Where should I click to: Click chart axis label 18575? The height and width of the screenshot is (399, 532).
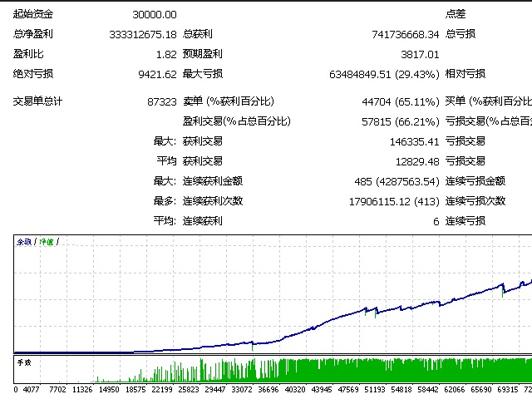pos(135,390)
